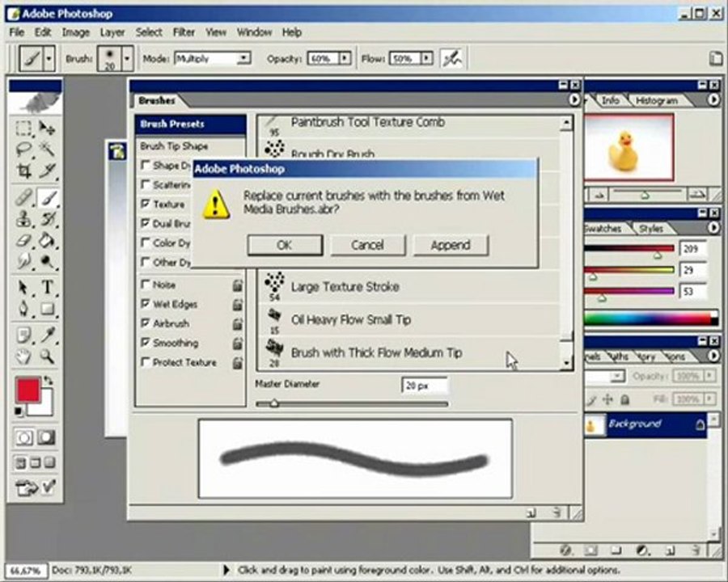Select Brush Presets in Brushes palette
The height and width of the screenshot is (582, 728).
[x=190, y=124]
